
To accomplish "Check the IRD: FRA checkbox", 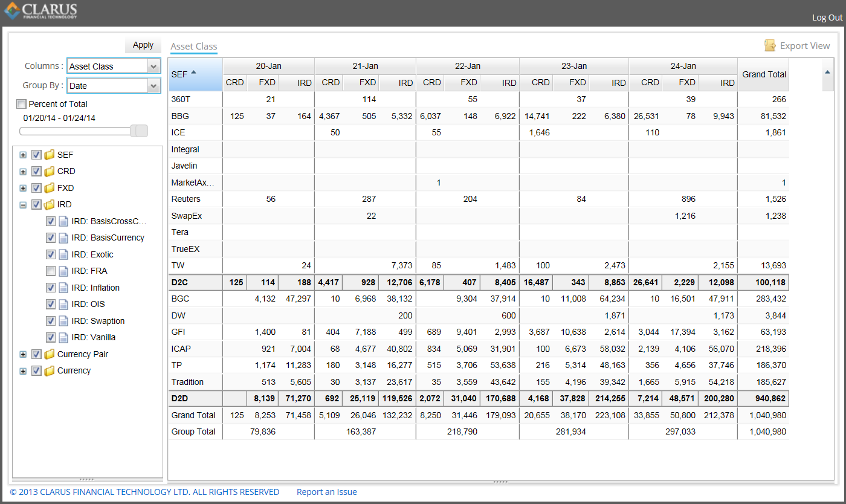I will (51, 271).
